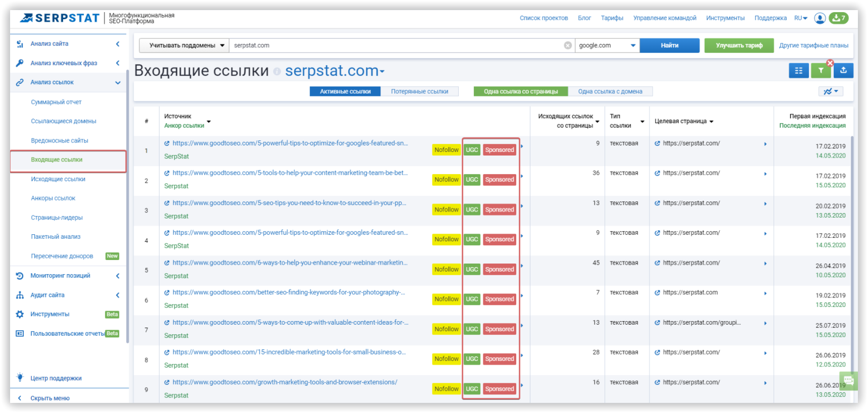
Task: Click the Скрыть меню control
Action: [50, 398]
